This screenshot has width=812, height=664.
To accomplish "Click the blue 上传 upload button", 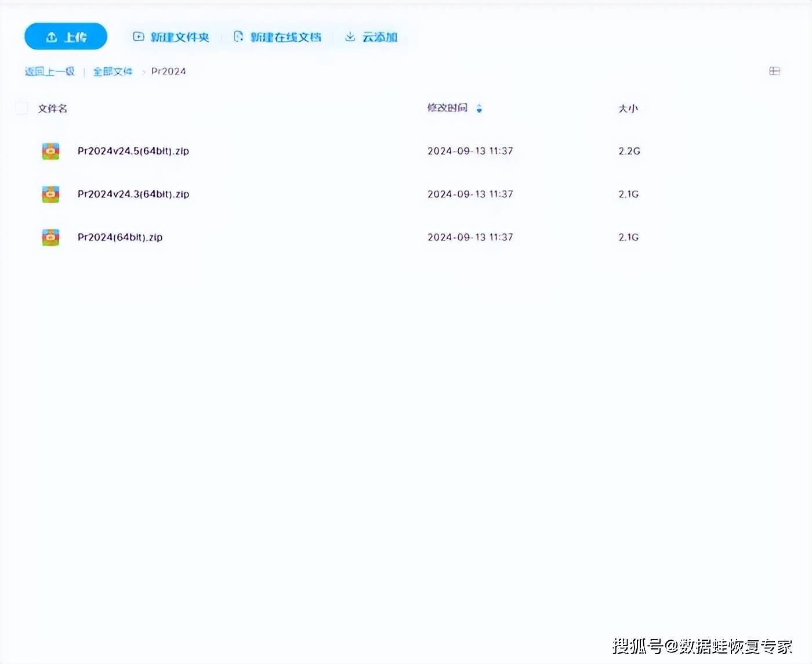I will coord(66,37).
